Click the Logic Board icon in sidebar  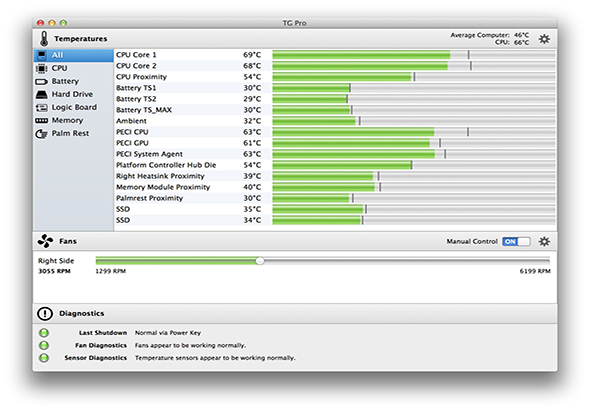pyautogui.click(x=41, y=108)
